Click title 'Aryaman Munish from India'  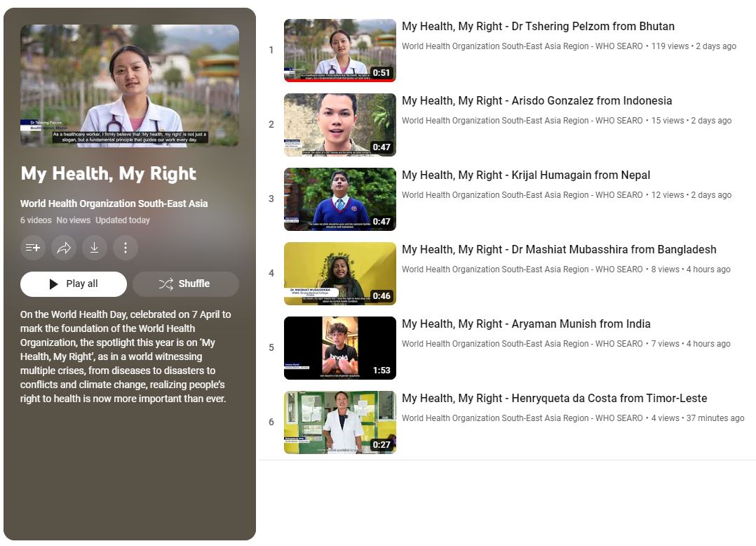point(526,324)
